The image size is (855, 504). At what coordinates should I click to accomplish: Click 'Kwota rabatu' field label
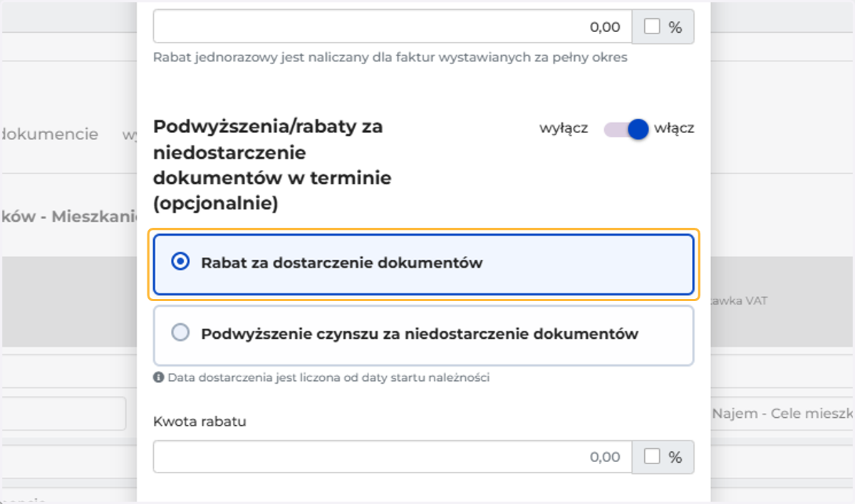[x=199, y=421]
